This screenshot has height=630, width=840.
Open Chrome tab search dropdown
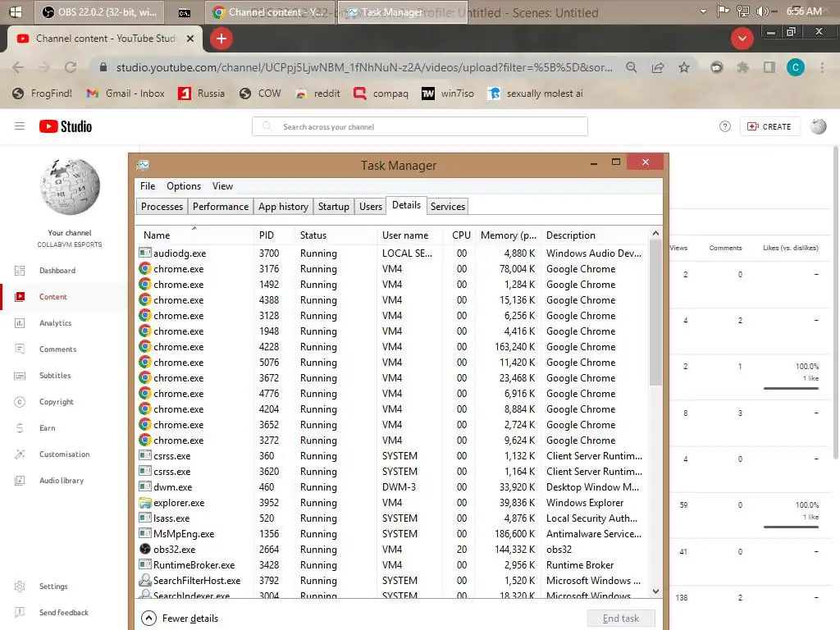pyautogui.click(x=742, y=39)
